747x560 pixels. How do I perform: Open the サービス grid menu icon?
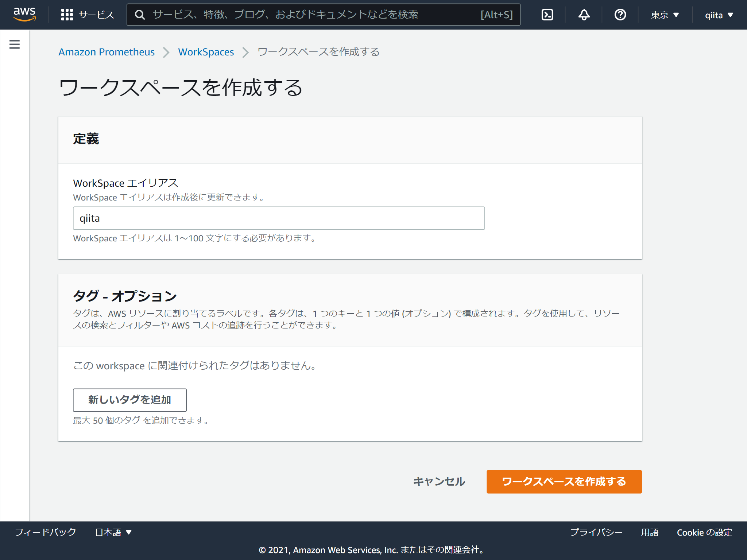click(x=67, y=15)
